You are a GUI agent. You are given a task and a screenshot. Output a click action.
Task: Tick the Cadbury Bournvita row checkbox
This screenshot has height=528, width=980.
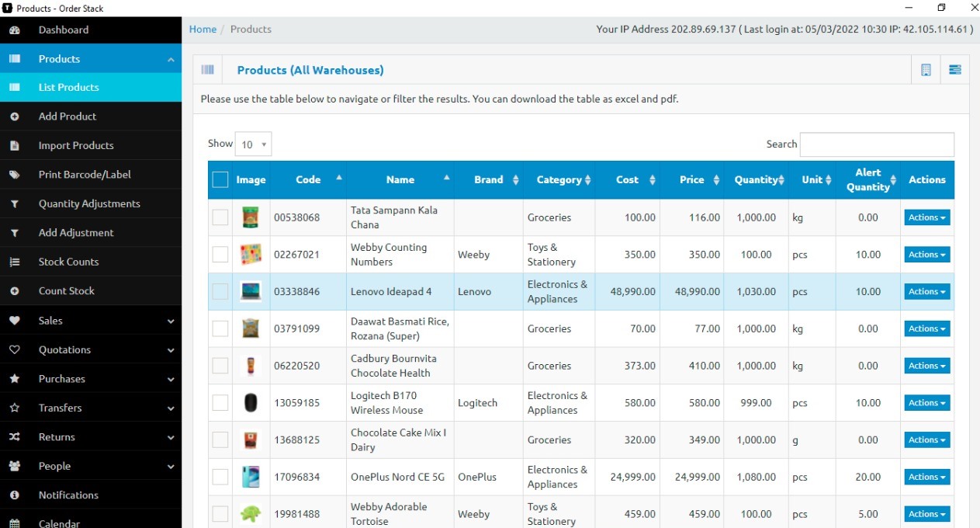tap(220, 366)
